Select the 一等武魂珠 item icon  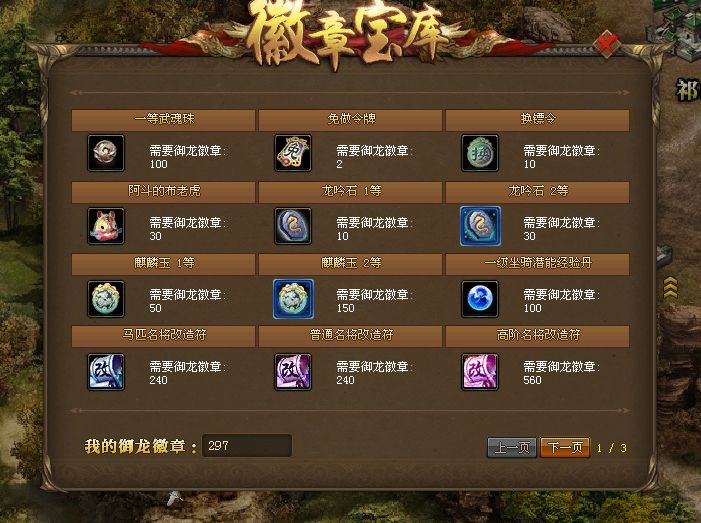[106, 153]
